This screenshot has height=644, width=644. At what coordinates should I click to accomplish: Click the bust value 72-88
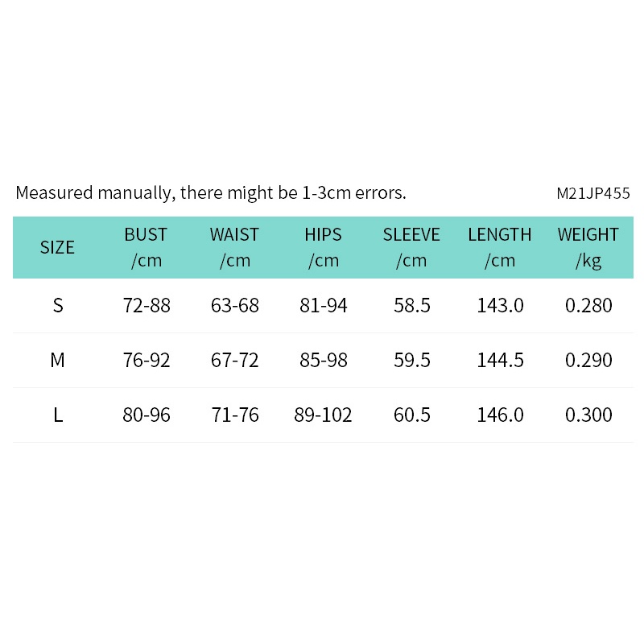click(147, 306)
